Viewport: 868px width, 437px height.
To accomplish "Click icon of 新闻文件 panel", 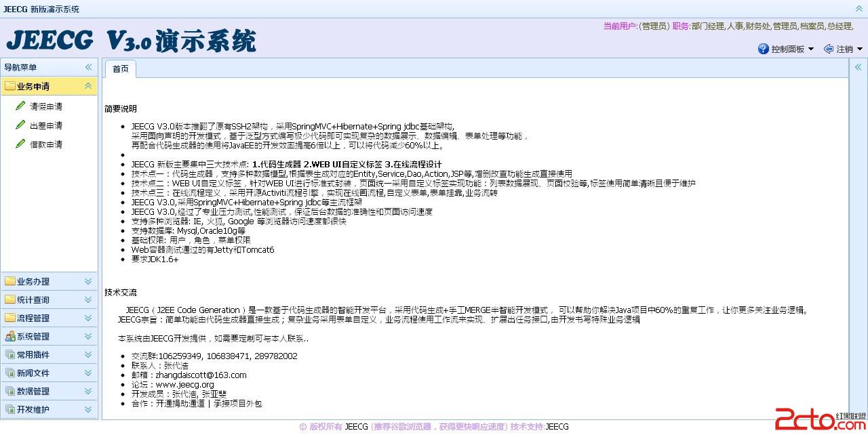I will point(9,373).
